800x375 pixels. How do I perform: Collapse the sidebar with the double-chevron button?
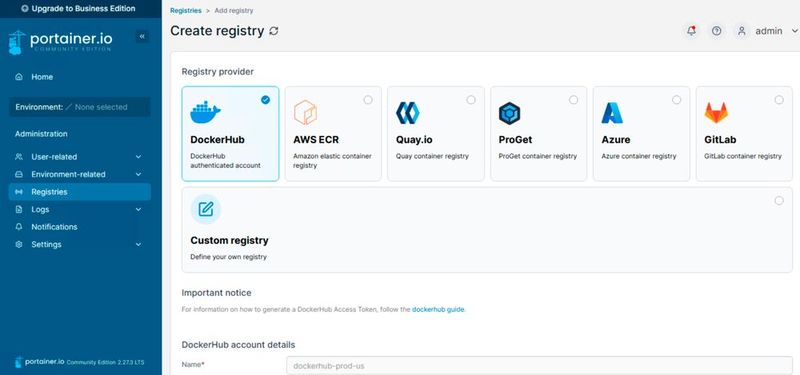click(142, 36)
